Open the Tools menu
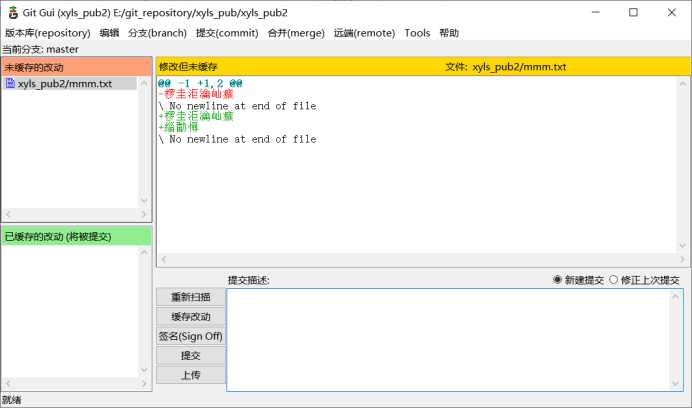The width and height of the screenshot is (692, 409). [x=417, y=33]
